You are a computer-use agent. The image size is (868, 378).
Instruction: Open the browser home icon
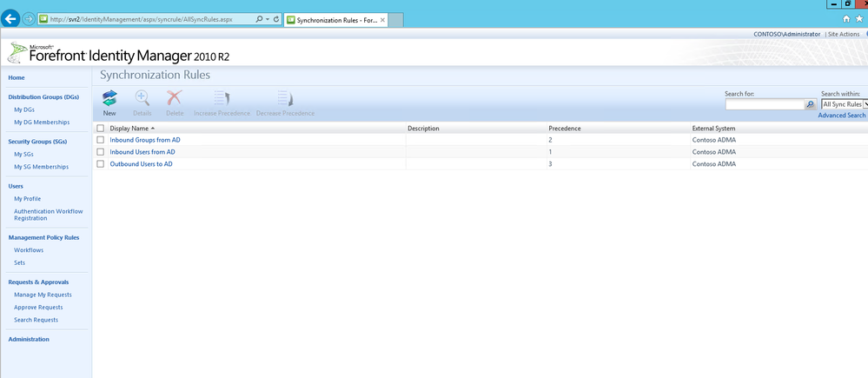coord(846,19)
